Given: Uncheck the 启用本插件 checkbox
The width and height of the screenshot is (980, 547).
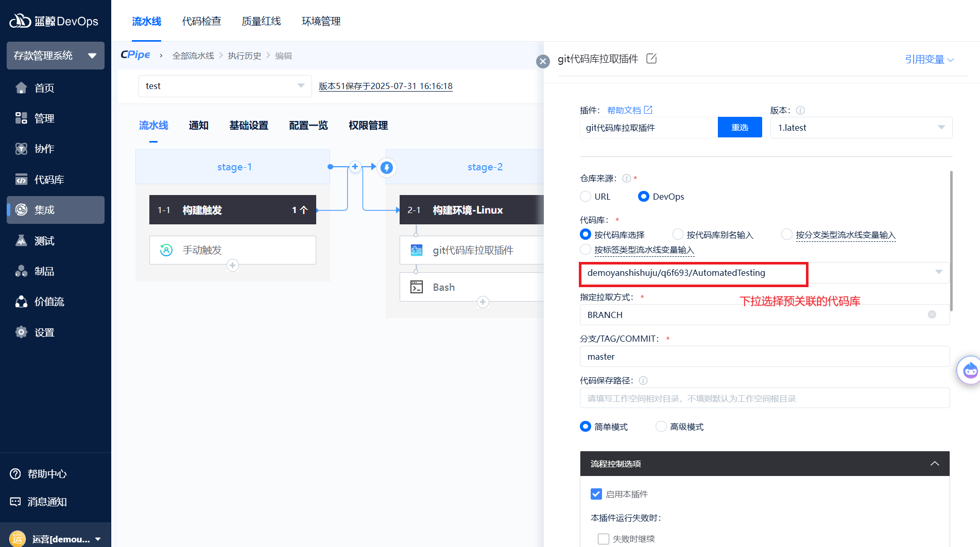Looking at the screenshot, I should click(x=596, y=494).
